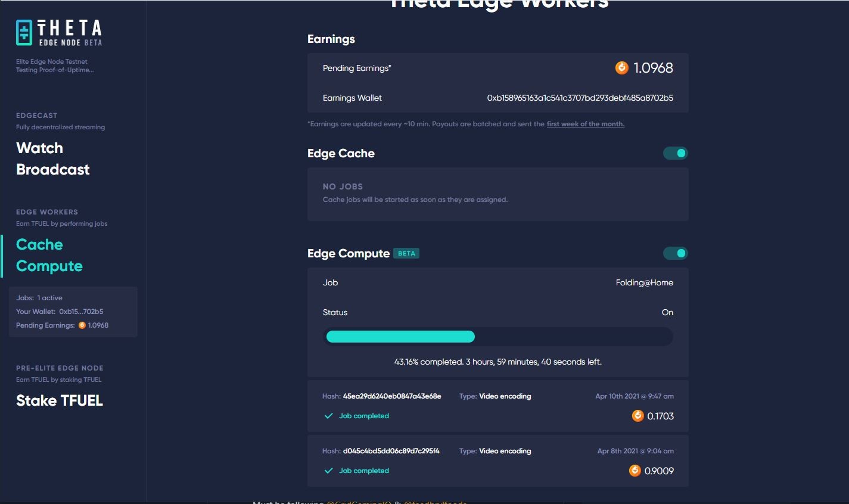Click the checkmark icon of the Apr 8th job
Viewport: 849px width, 504px height.
tap(328, 471)
